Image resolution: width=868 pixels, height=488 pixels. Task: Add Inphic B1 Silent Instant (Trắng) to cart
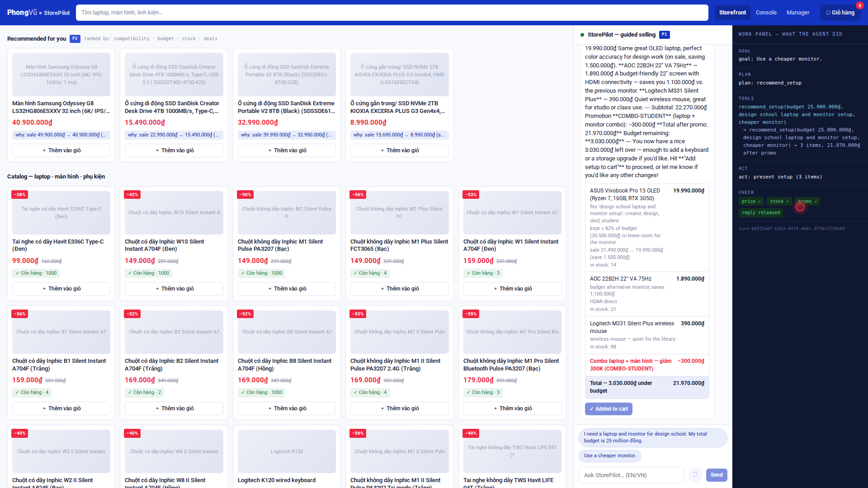(x=61, y=408)
